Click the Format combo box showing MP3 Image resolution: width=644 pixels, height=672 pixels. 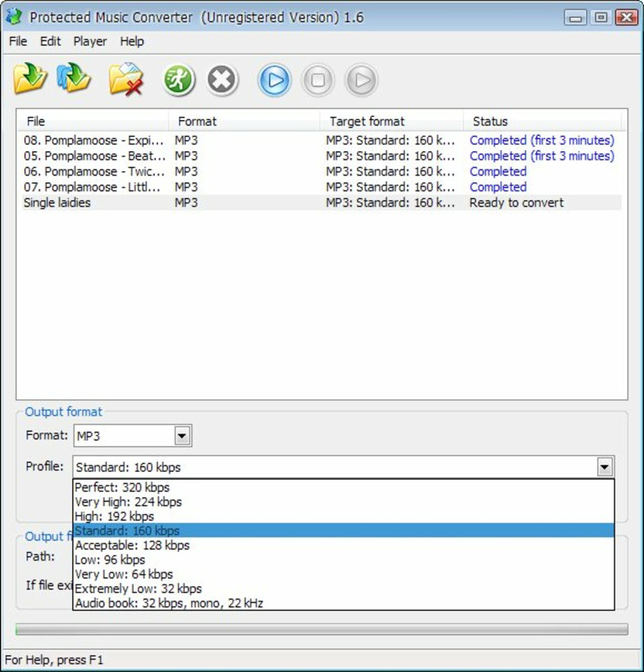pos(133,436)
